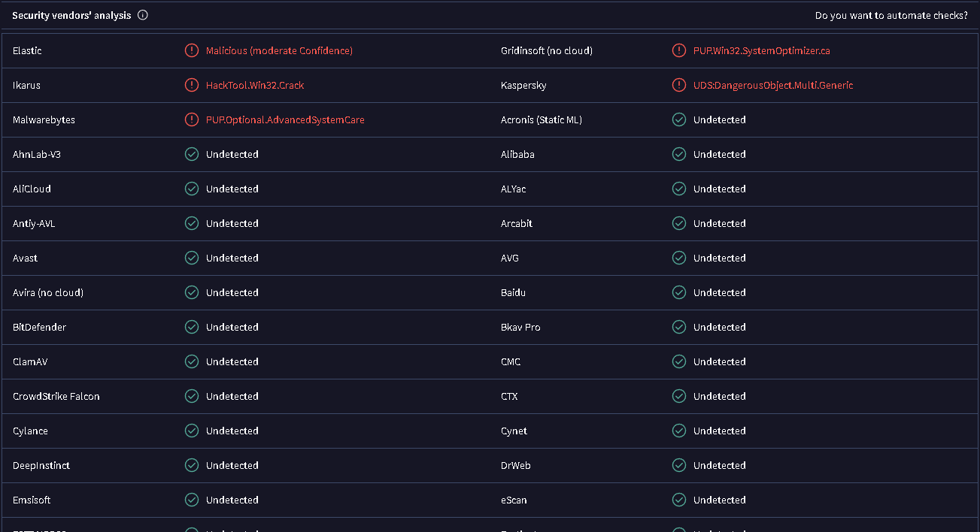Select the red alert icon in Elastic row

tap(192, 50)
